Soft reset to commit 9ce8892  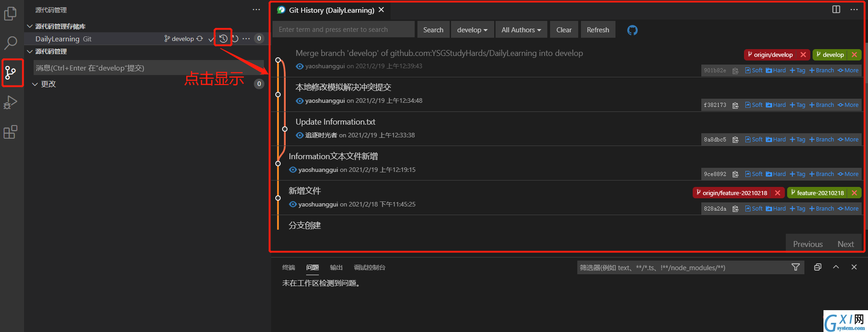point(754,174)
